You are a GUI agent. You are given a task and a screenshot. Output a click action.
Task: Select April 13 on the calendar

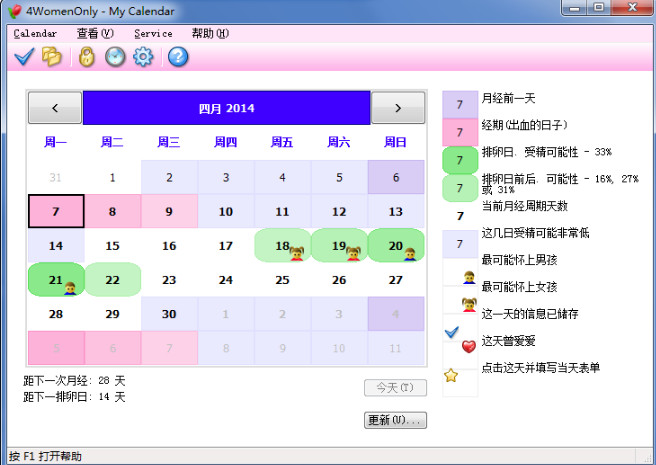click(x=396, y=211)
